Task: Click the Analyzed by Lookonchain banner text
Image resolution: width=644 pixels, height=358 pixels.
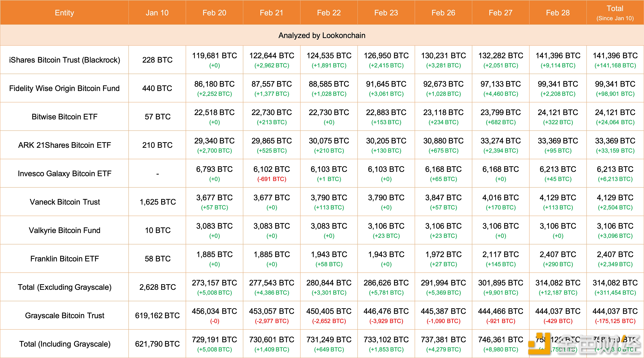Action: coord(322,35)
